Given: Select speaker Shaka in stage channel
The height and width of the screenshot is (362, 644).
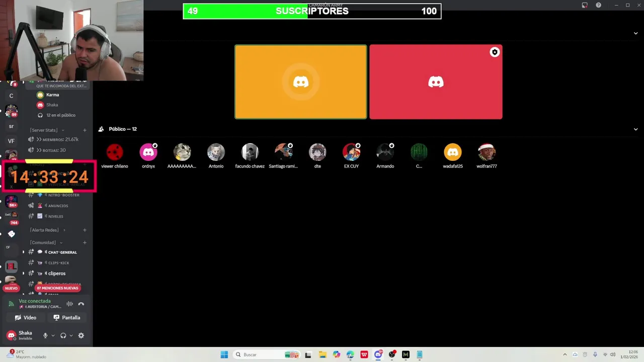Looking at the screenshot, I should [x=48, y=105].
